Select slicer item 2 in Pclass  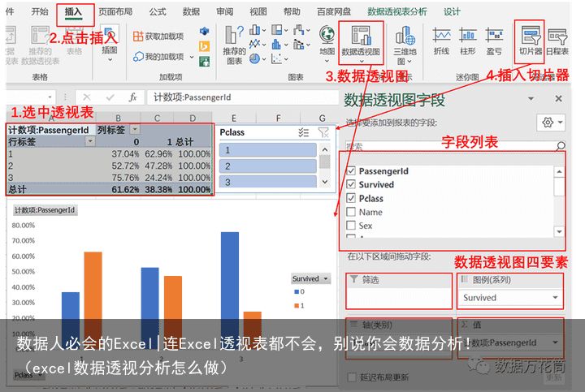[267, 166]
